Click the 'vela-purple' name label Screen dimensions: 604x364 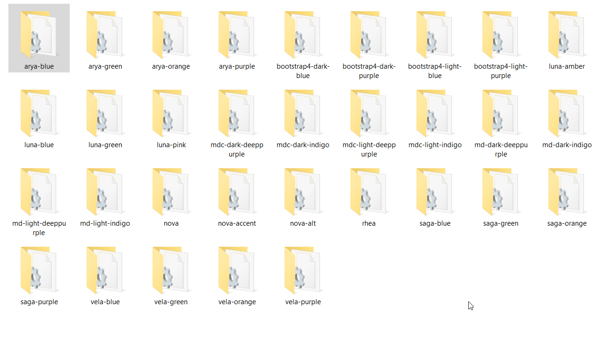click(x=303, y=302)
